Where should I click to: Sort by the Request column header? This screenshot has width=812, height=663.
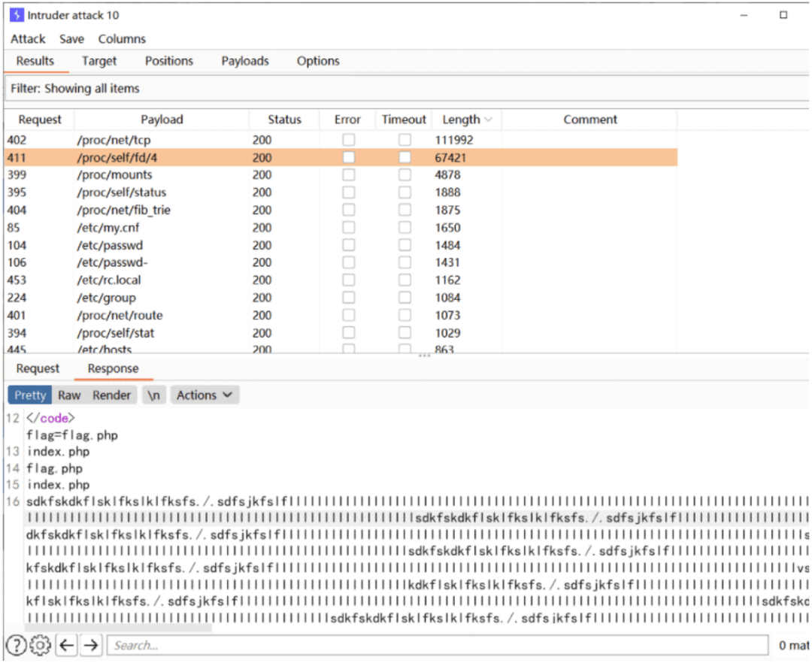coord(39,120)
